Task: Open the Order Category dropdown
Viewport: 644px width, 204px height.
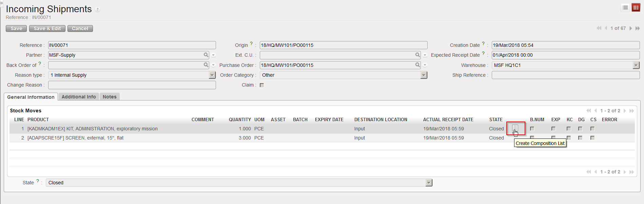Action: (x=424, y=75)
